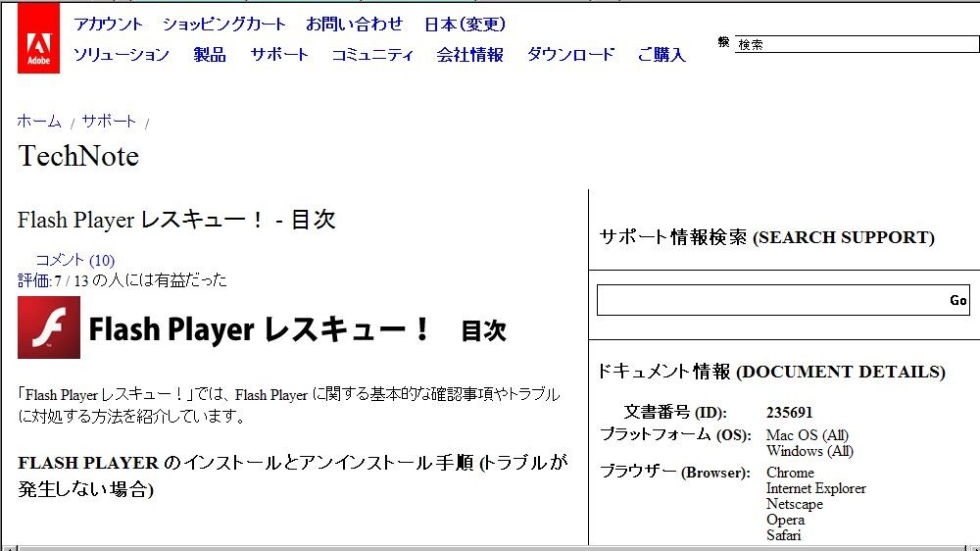Open the お問い合わせ link
The image size is (980, 551).
[354, 25]
